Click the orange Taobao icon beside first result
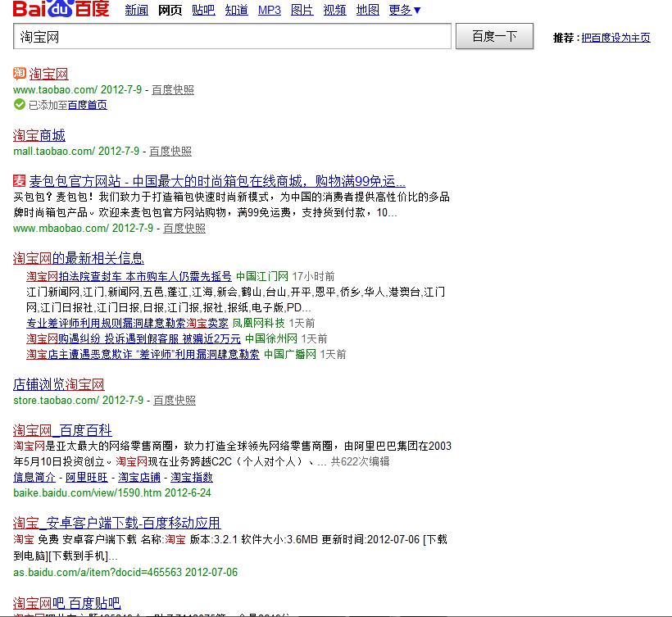Screen dimensions: 672x617 click(x=20, y=75)
